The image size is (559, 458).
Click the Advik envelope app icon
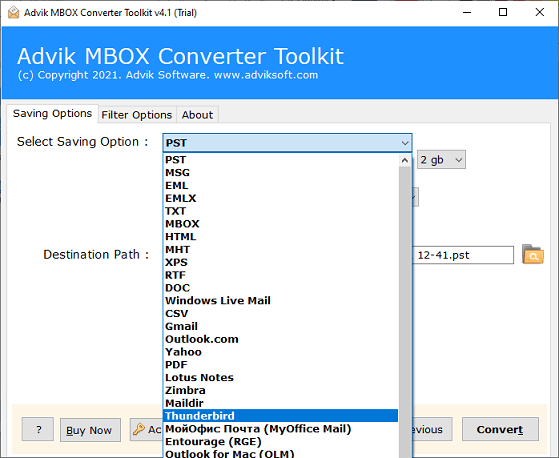click(13, 12)
